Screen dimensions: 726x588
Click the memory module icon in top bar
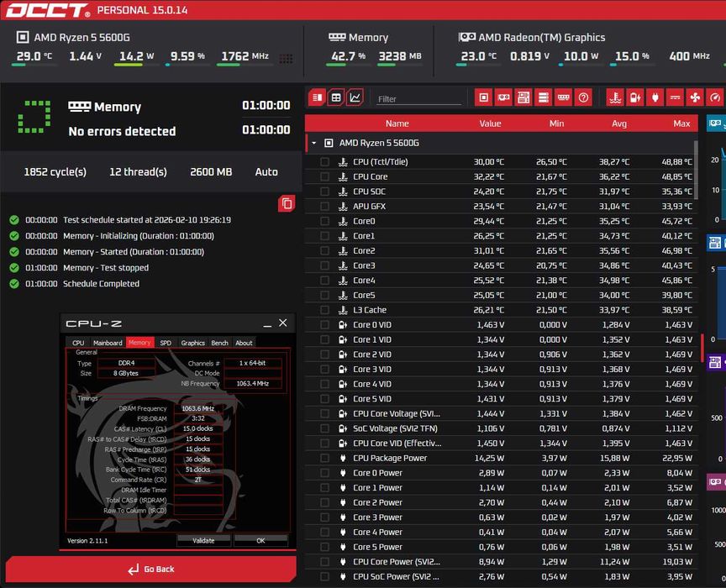pyautogui.click(x=337, y=37)
